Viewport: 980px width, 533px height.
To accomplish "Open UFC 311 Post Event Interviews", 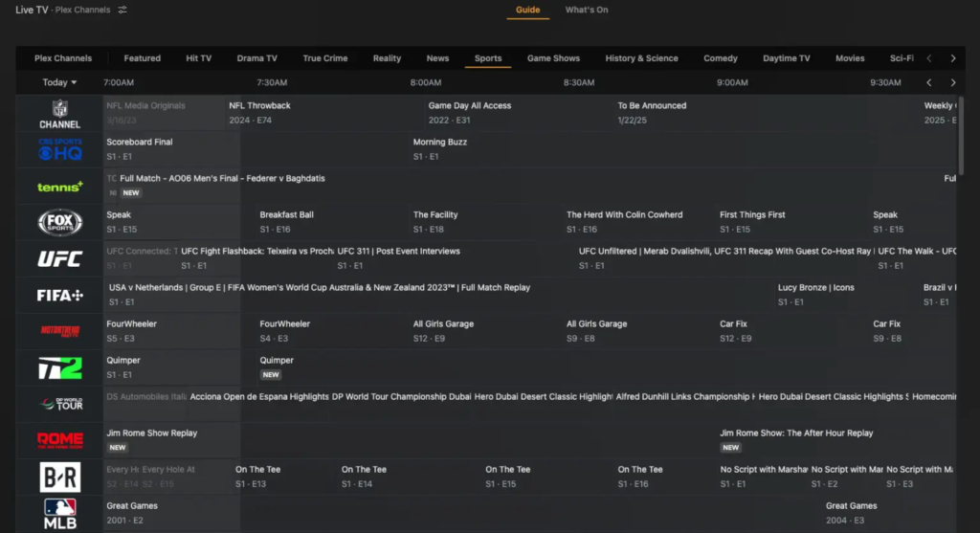I will 455,258.
